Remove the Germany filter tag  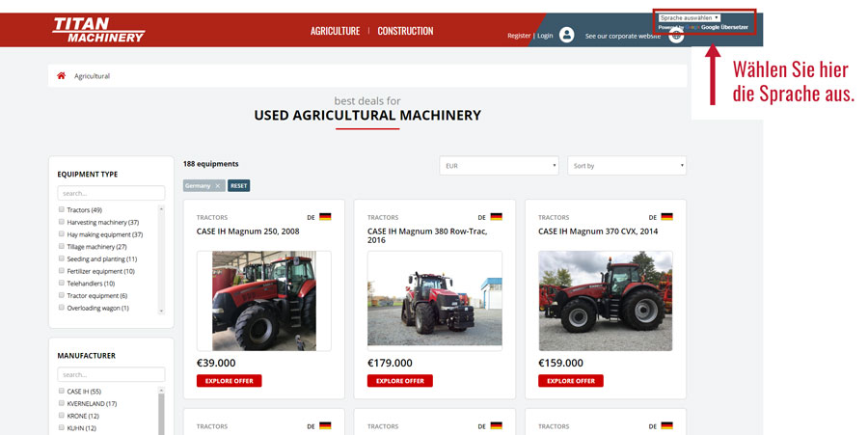pyautogui.click(x=218, y=186)
